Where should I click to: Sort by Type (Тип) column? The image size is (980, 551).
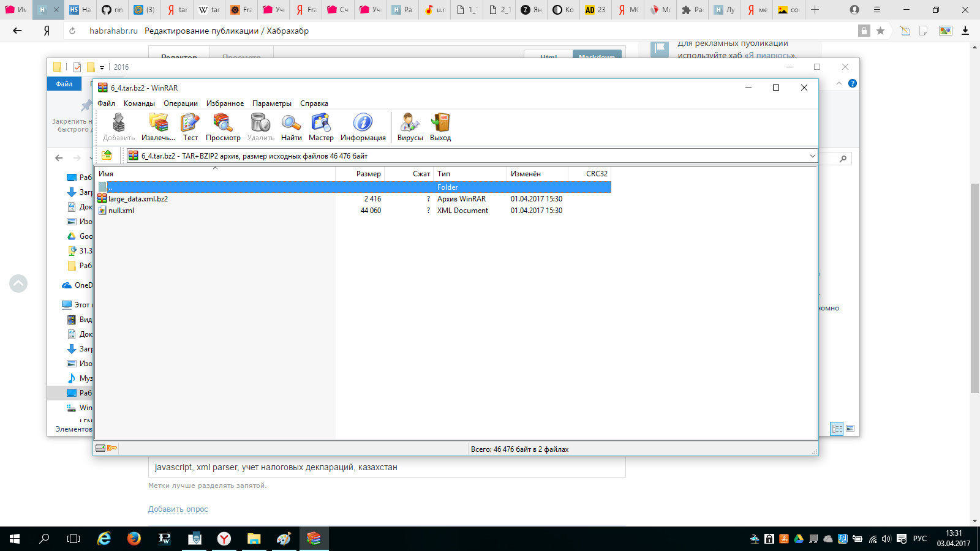(x=470, y=174)
